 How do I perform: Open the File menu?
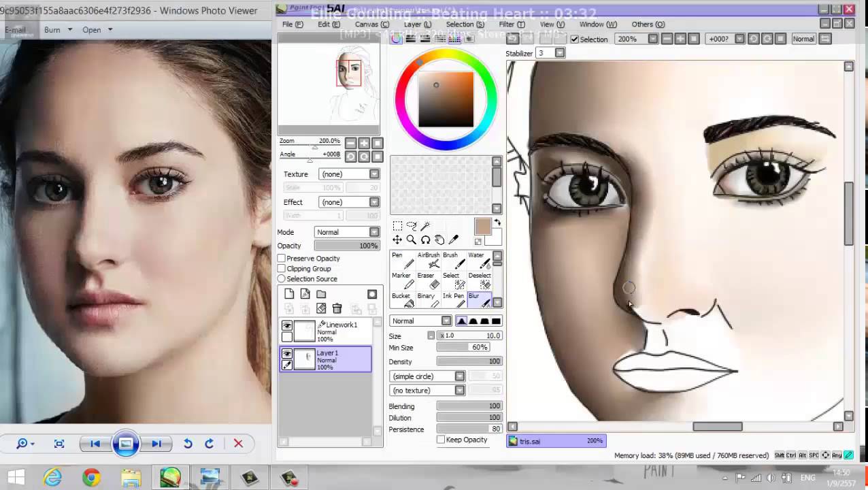(x=293, y=24)
